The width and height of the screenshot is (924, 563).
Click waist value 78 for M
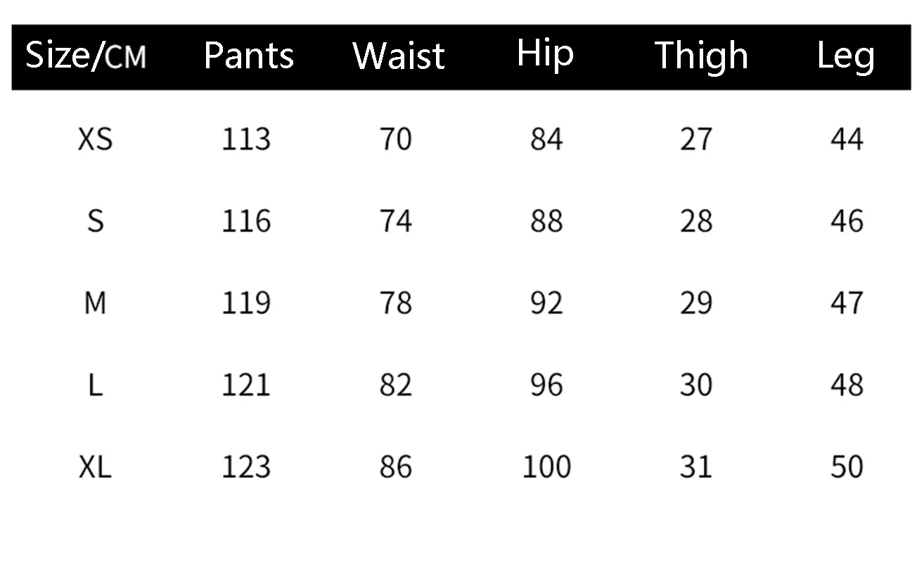click(x=395, y=303)
